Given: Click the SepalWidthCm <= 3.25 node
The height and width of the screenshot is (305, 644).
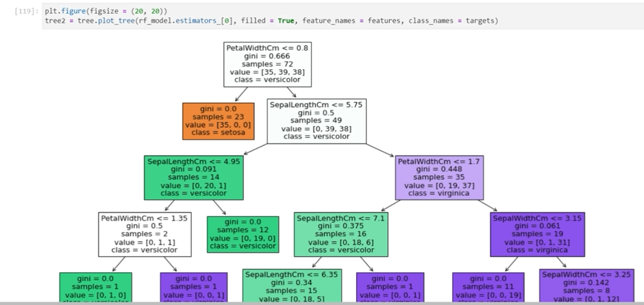Looking at the screenshot, I should point(586,286).
